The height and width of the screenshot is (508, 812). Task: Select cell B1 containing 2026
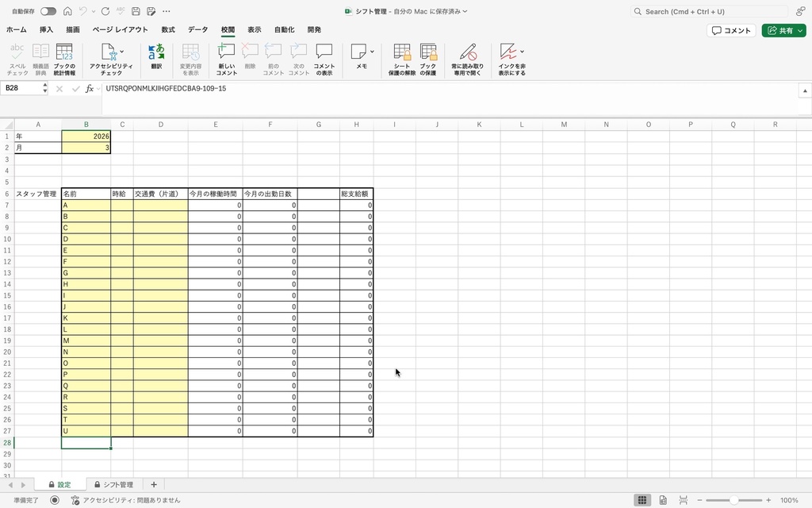pyautogui.click(x=86, y=137)
